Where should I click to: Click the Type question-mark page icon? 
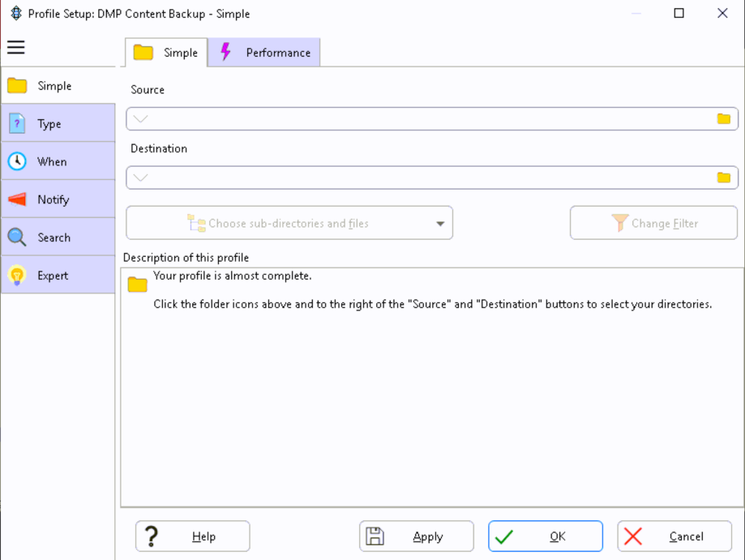(17, 124)
